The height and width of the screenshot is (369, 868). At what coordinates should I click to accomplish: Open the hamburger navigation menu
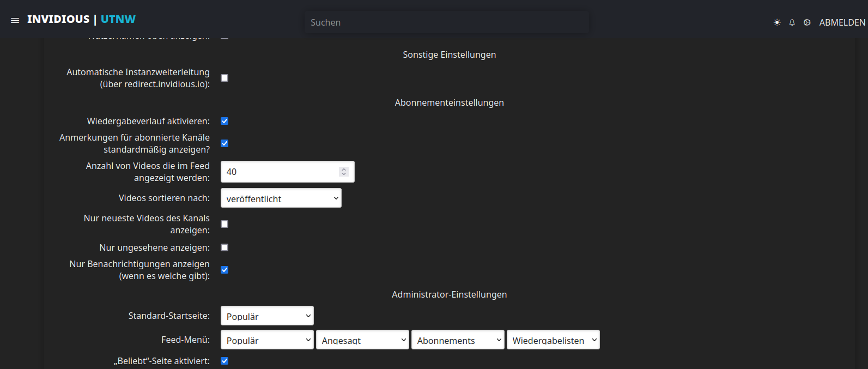click(x=15, y=20)
